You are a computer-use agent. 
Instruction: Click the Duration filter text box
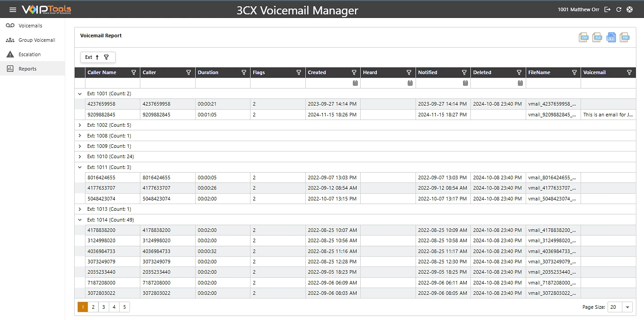coord(223,83)
